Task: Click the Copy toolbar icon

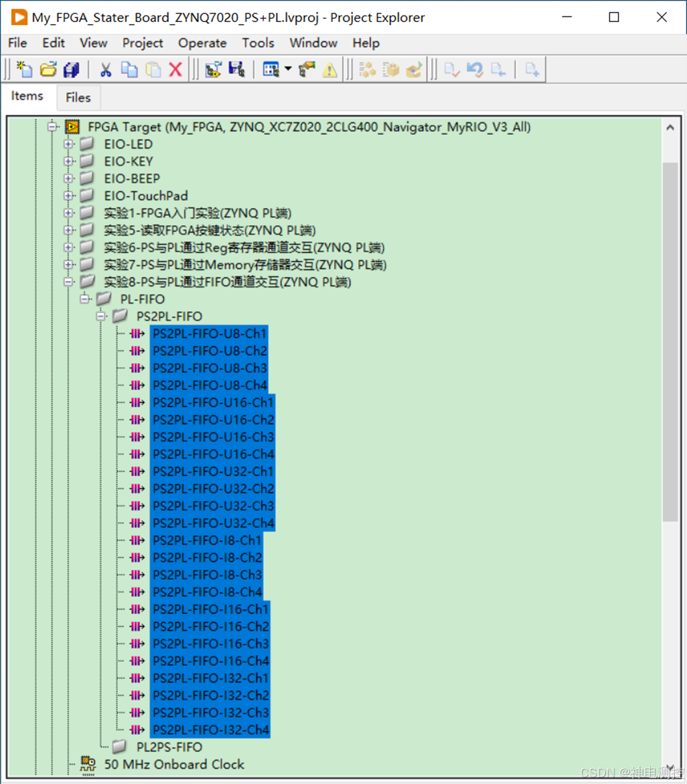Action: (x=129, y=69)
